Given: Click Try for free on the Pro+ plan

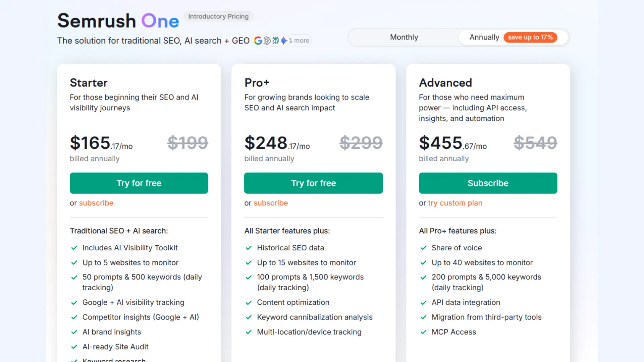Looking at the screenshot, I should pos(313,183).
